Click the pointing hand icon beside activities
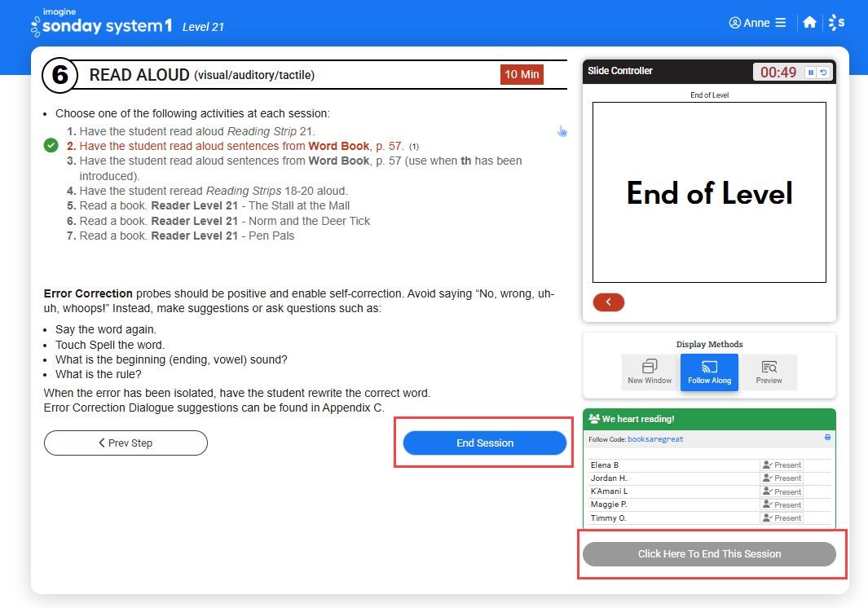This screenshot has width=868, height=608. pos(562,131)
